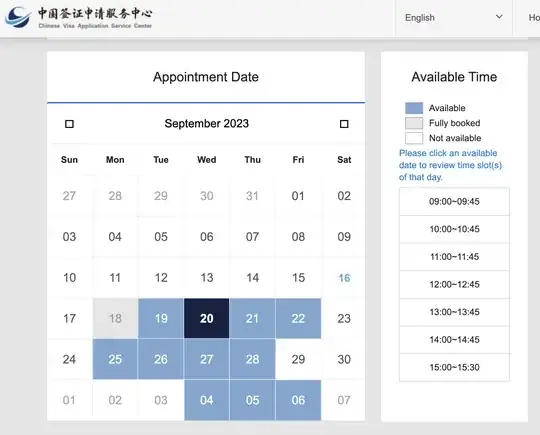
Task: Click date 15 on the calendar
Action: 298,278
